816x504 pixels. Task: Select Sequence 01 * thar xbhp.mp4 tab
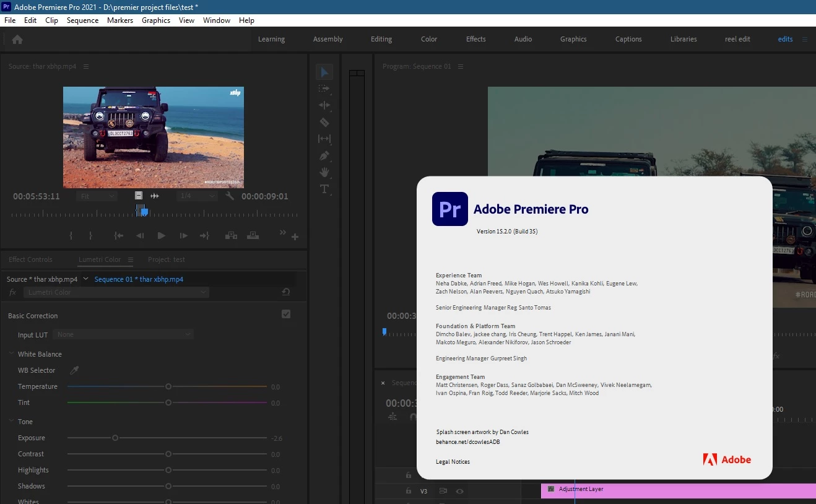[x=139, y=279]
